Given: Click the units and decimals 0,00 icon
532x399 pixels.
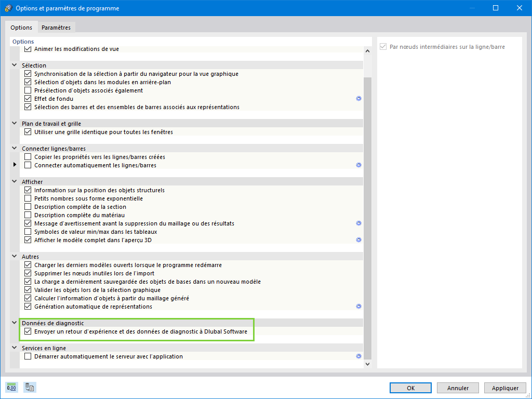Looking at the screenshot, I should [x=11, y=387].
